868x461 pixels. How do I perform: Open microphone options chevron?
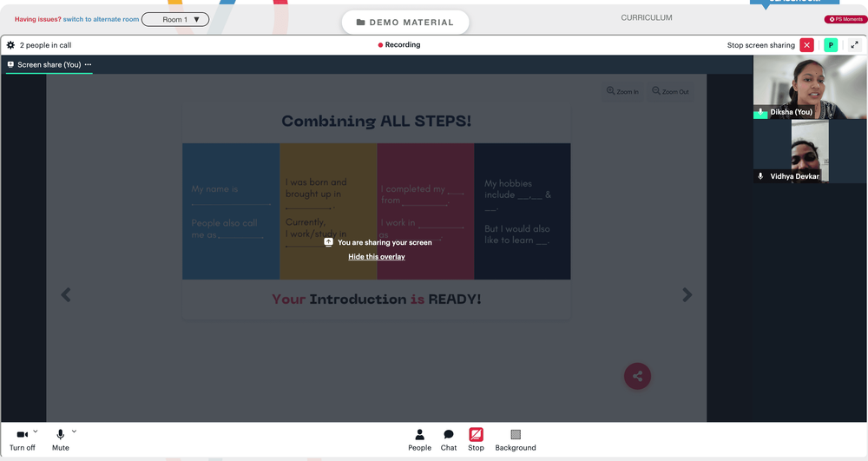tap(74, 431)
